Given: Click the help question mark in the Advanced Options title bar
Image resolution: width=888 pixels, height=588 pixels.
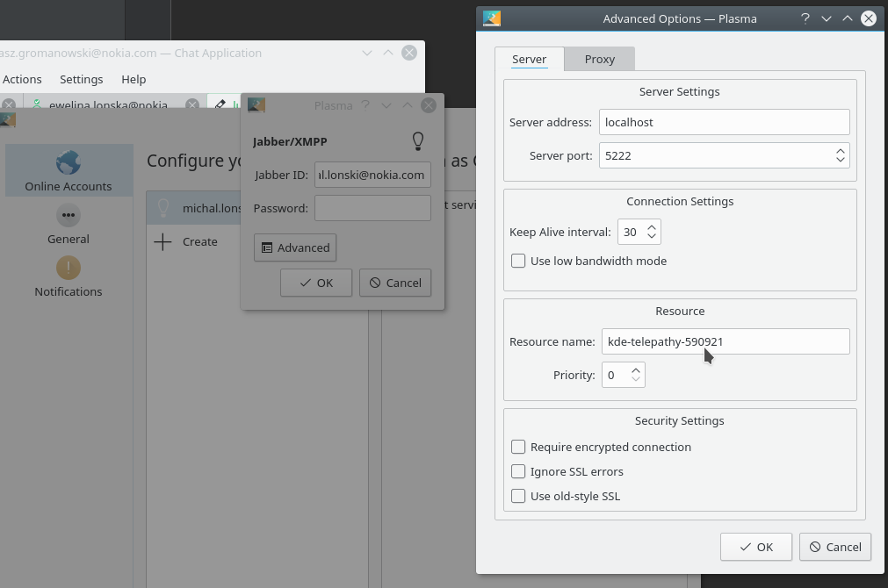Looking at the screenshot, I should tap(805, 18).
